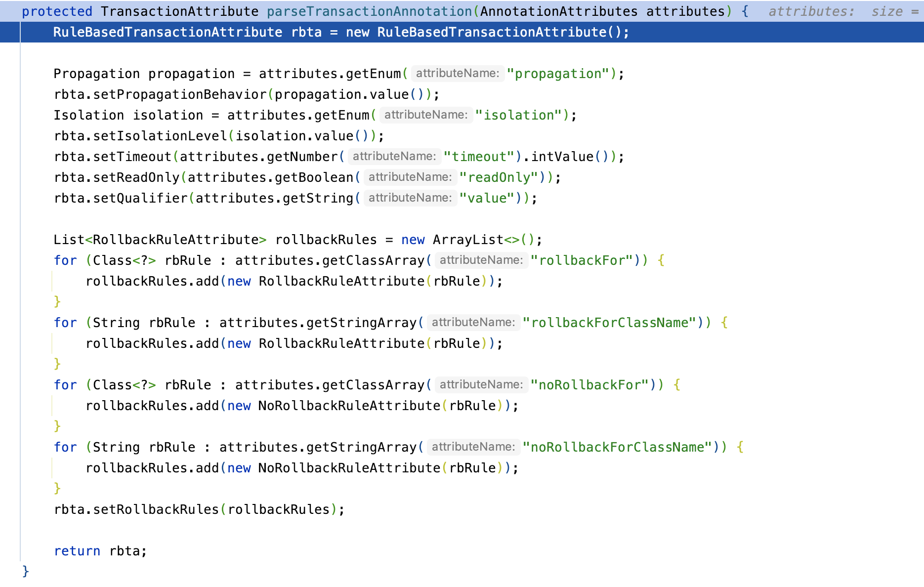Place cursor on setIsolationLevel
Viewport: 924px width, 587px height.
point(160,136)
